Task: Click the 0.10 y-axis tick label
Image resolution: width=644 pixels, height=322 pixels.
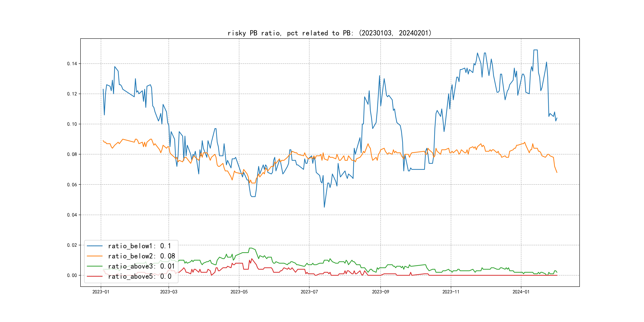Action: 72,124
